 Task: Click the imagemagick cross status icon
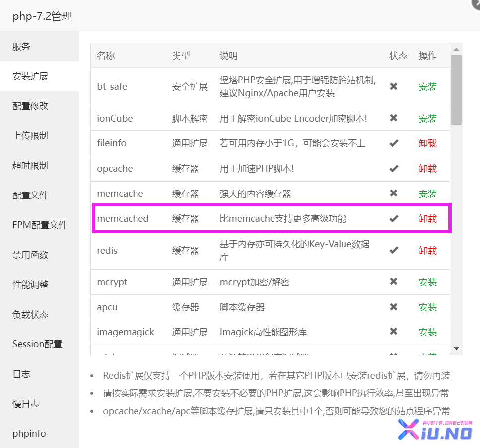pos(394,332)
